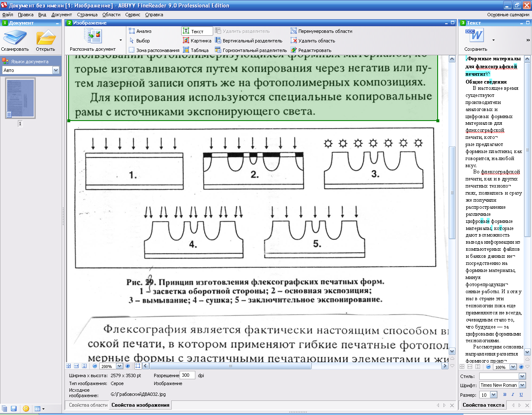The width and height of the screenshot is (532, 415).
Task: Activate the Картинка area tool
Action: tap(197, 41)
